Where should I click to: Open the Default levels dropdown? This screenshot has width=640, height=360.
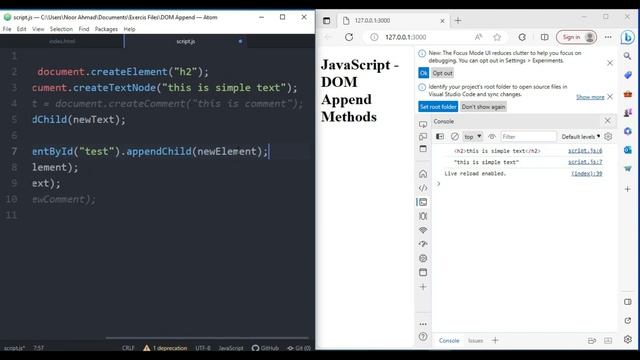point(581,137)
